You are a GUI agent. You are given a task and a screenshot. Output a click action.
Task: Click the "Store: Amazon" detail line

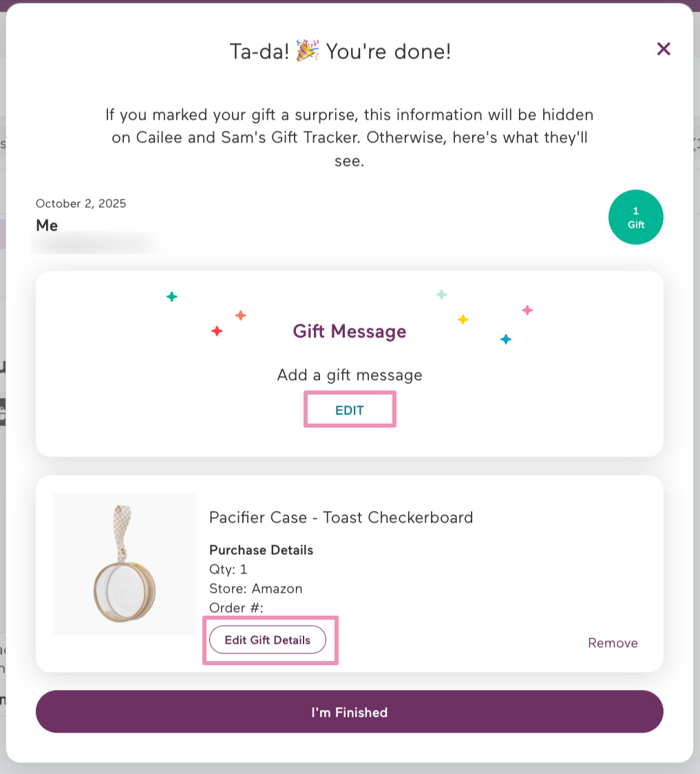coord(255,589)
